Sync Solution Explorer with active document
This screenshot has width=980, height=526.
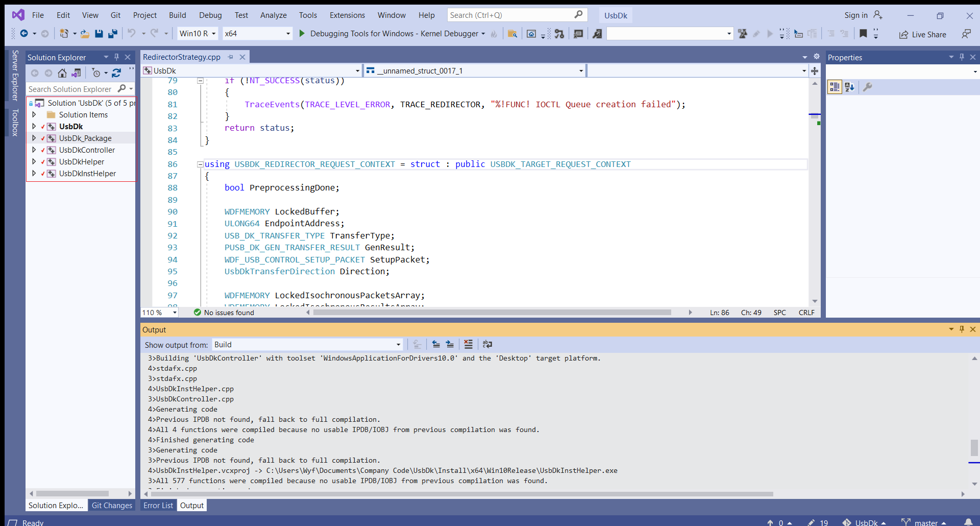[76, 73]
